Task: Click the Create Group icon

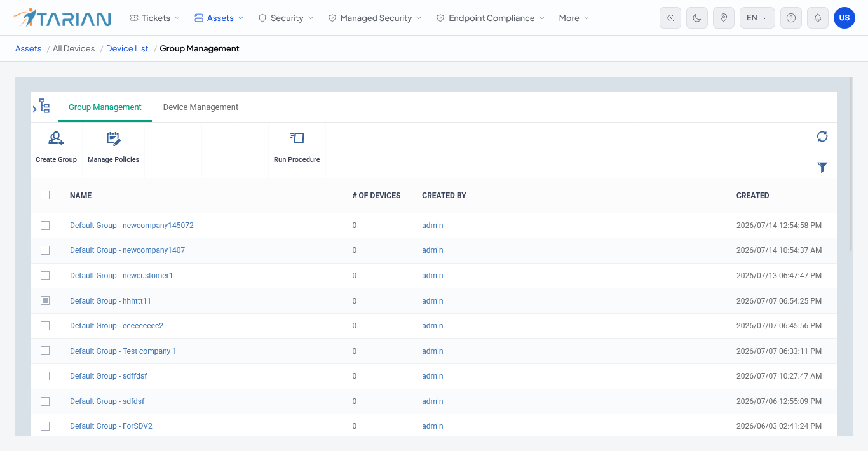Action: [x=56, y=138]
